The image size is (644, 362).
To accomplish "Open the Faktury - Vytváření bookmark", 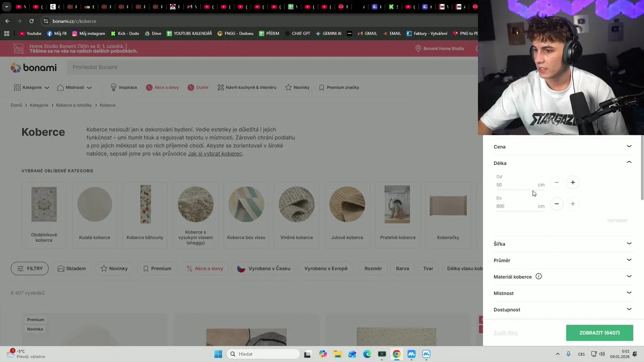I will click(x=426, y=34).
